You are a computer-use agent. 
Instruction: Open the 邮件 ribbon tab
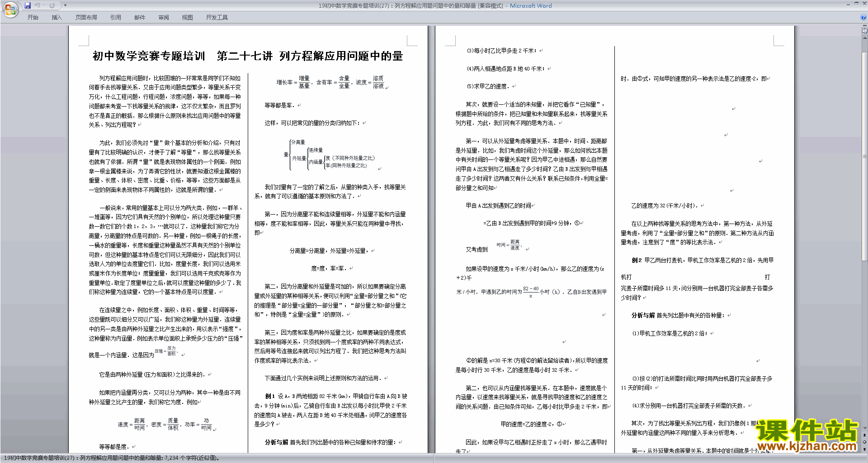(x=140, y=17)
